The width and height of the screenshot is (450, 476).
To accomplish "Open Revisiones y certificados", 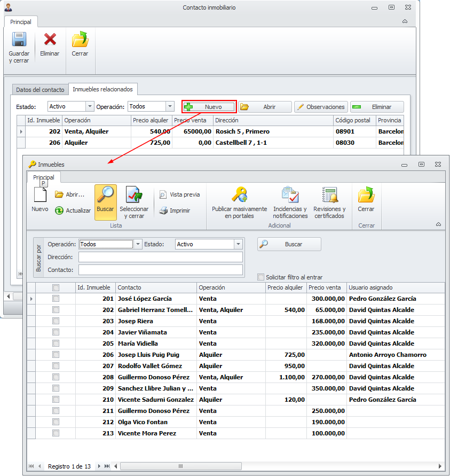I will click(329, 195).
